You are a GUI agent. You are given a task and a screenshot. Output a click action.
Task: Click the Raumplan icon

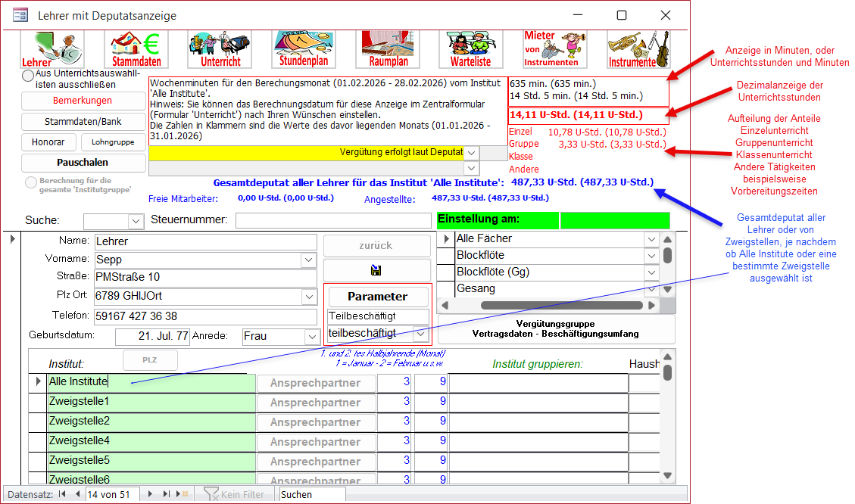tap(388, 49)
